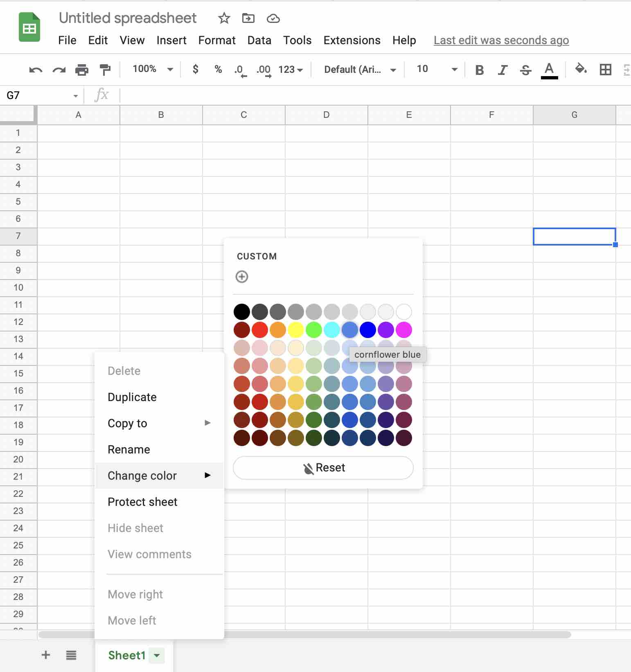The width and height of the screenshot is (631, 672).
Task: Select the paint format roller icon
Action: coord(105,70)
